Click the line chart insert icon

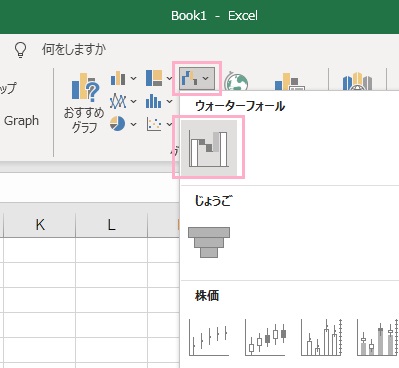tap(118, 101)
